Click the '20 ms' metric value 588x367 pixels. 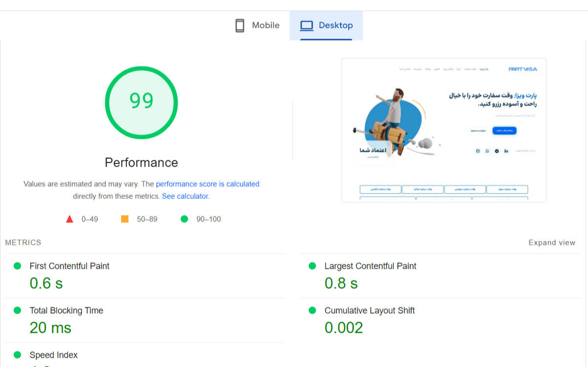click(51, 328)
